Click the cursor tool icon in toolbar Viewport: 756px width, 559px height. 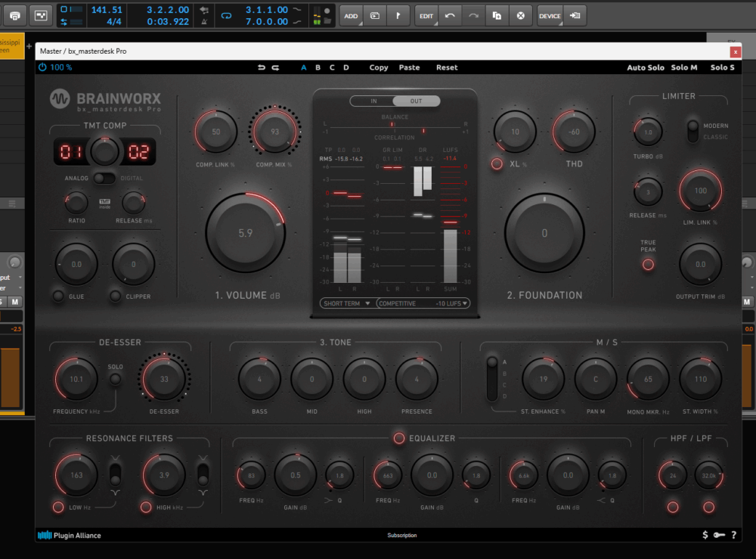[x=398, y=16]
